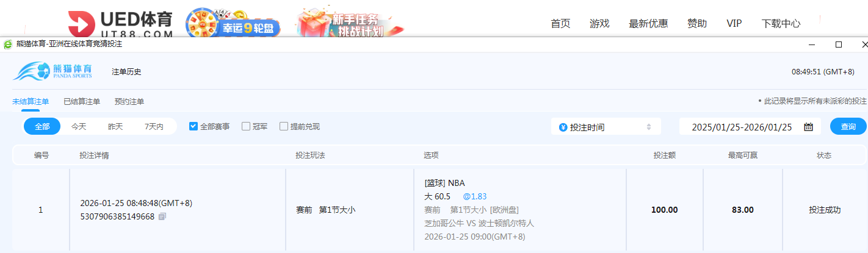This screenshot has width=868, height=253.
Task: Switch to 未结算注单 tab
Action: [x=31, y=102]
